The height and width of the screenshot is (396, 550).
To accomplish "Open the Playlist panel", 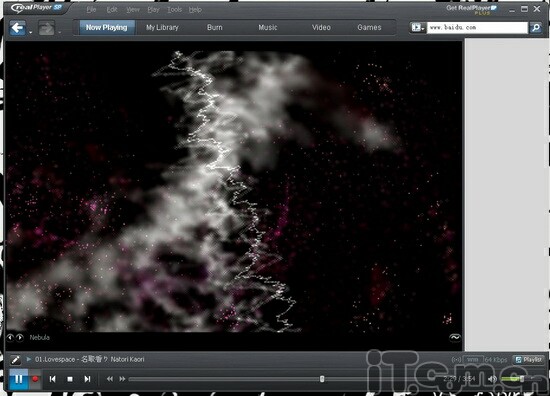I will 529,360.
